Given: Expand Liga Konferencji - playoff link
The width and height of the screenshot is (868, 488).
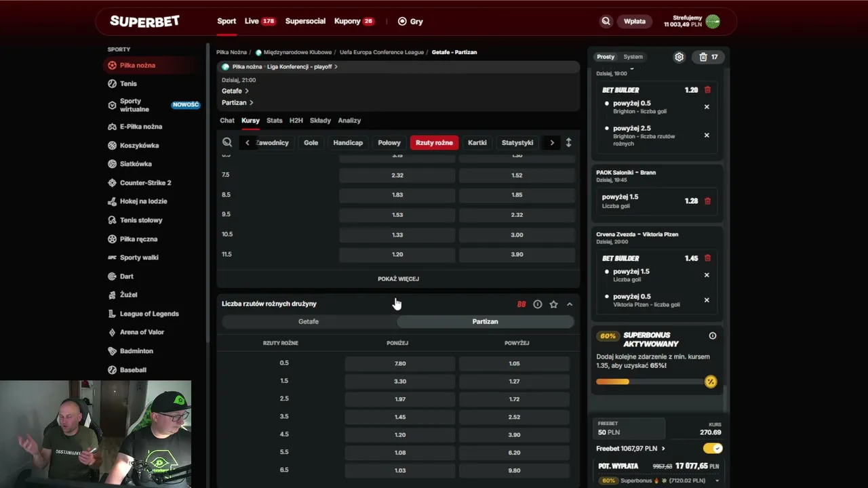Looking at the screenshot, I should pyautogui.click(x=302, y=66).
